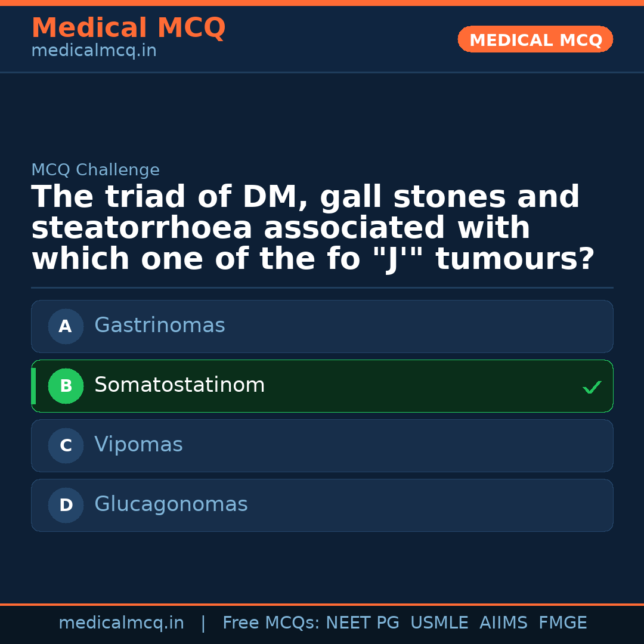This screenshot has height=644, width=644.
Task: Open medicalmcq.in link under the header title
Action: (x=94, y=51)
